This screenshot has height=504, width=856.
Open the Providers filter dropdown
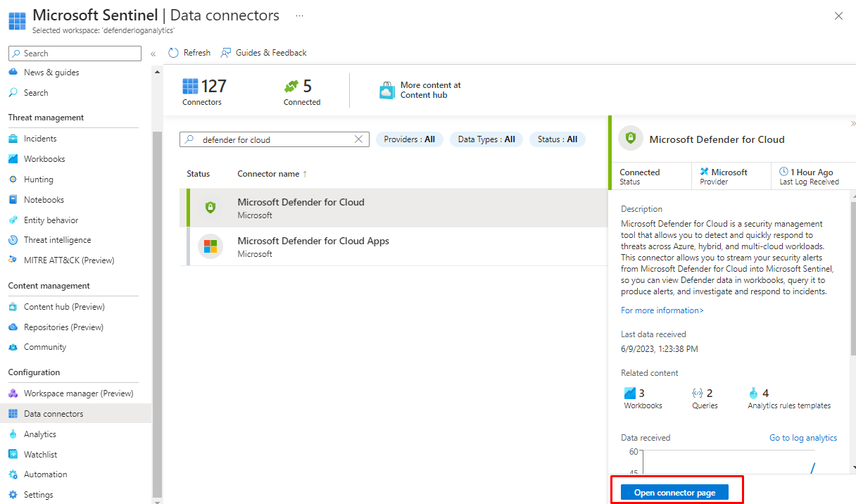pos(409,139)
